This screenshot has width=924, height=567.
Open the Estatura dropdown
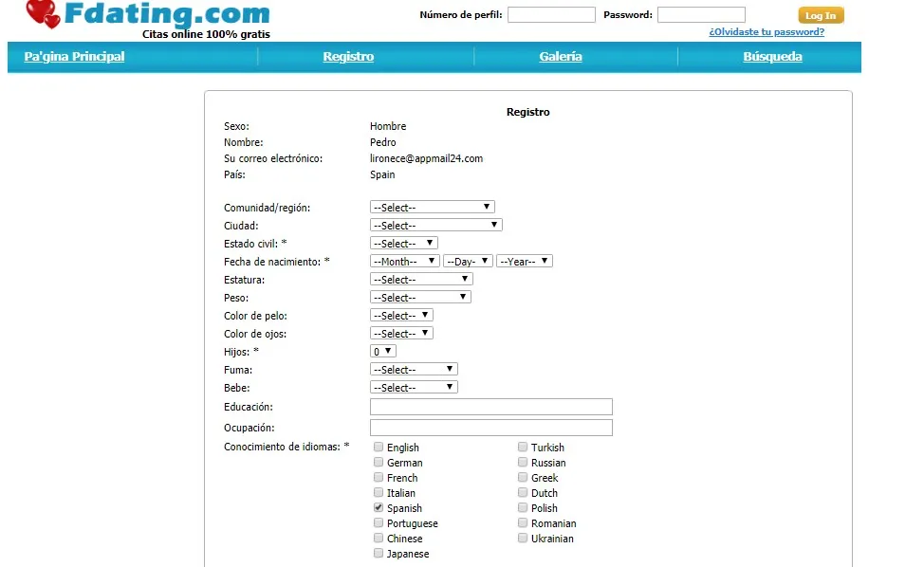(421, 279)
